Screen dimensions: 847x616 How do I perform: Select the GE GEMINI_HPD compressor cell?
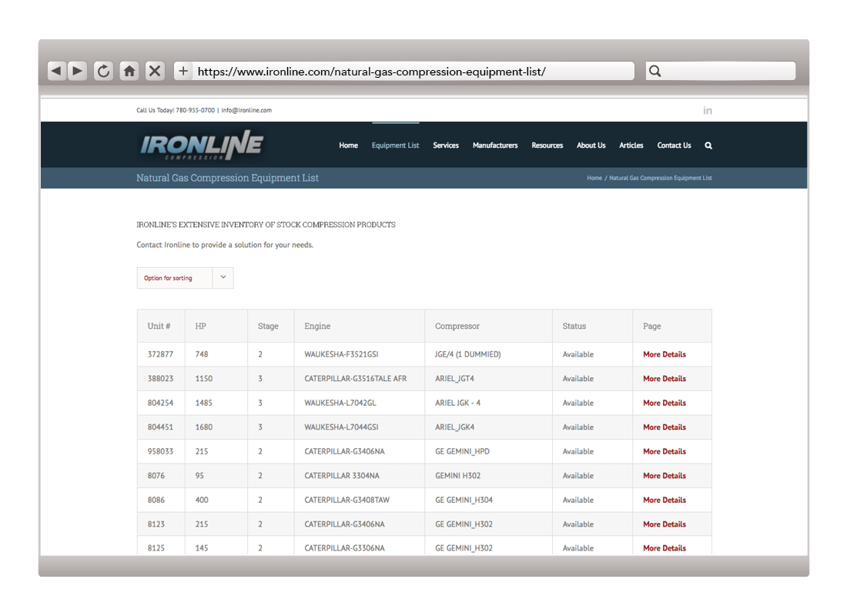tap(488, 452)
